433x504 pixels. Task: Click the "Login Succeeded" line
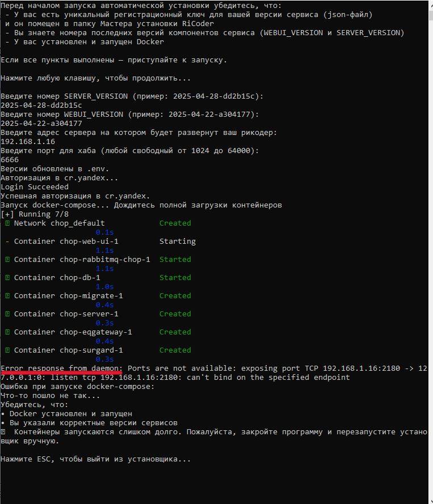(x=35, y=187)
